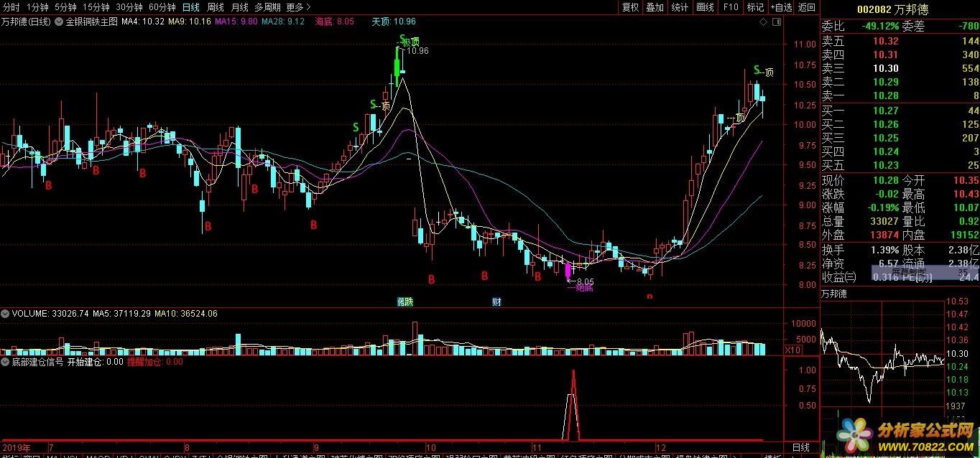Viewport: 980px width, 458px height.
Task: Click the 复权 price adjustment button
Action: 630,7
